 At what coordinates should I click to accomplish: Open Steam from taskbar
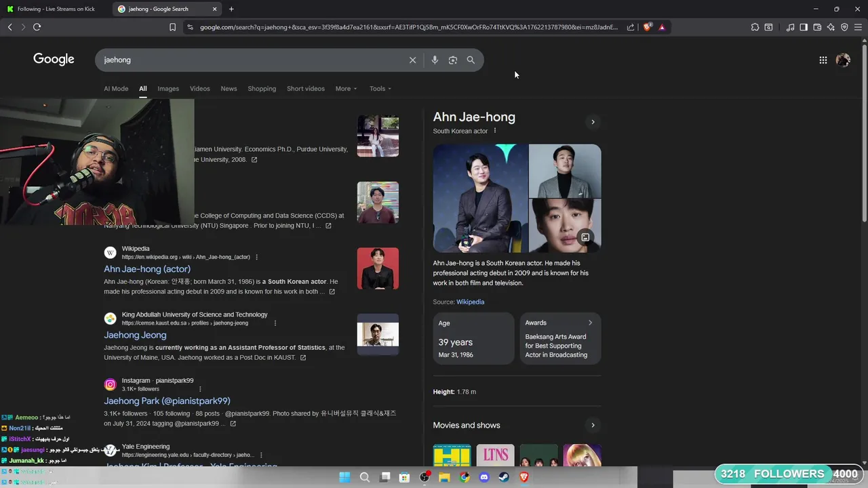click(504, 477)
